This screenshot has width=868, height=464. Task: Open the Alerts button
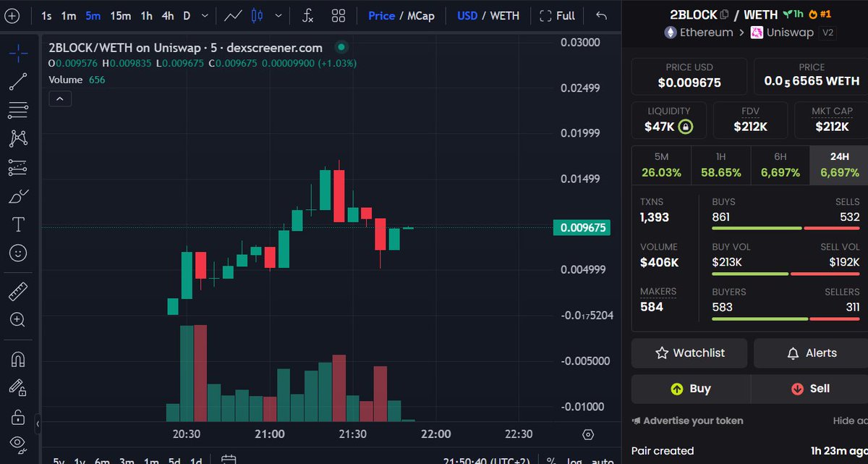coord(811,353)
